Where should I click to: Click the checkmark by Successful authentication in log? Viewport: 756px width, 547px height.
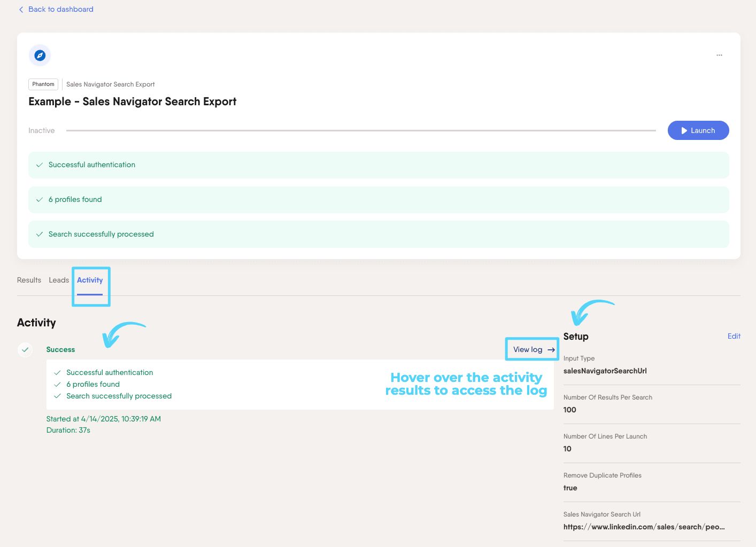tap(57, 373)
